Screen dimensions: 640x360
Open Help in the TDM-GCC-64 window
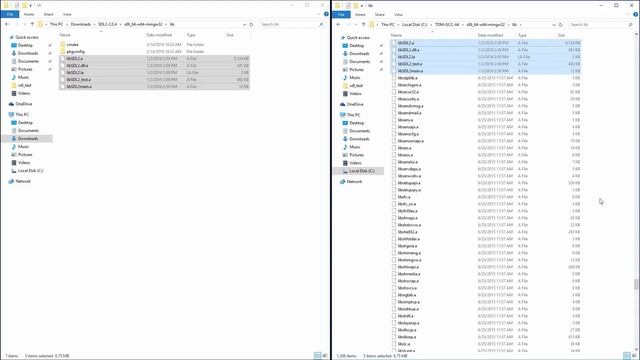point(636,14)
